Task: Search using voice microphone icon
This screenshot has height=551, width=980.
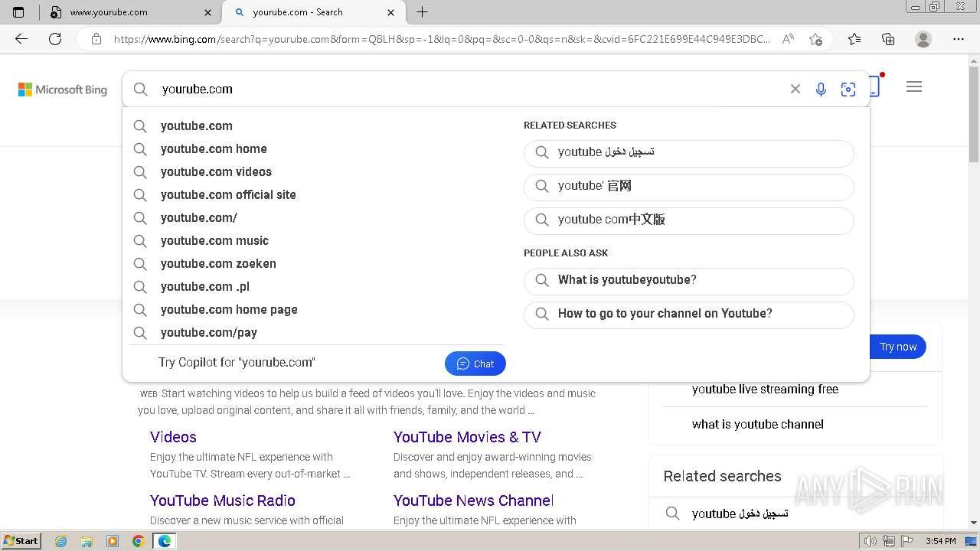Action: (x=821, y=90)
